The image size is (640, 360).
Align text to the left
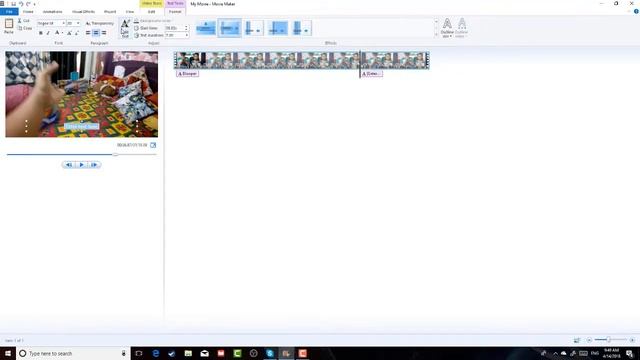(88, 33)
